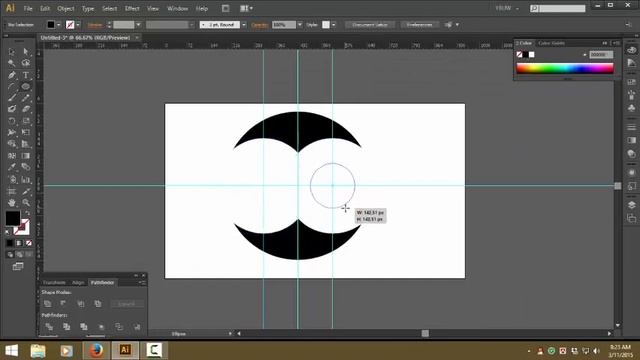Set None mode below fill swatch
This screenshot has height=360, width=640.
tap(29, 243)
